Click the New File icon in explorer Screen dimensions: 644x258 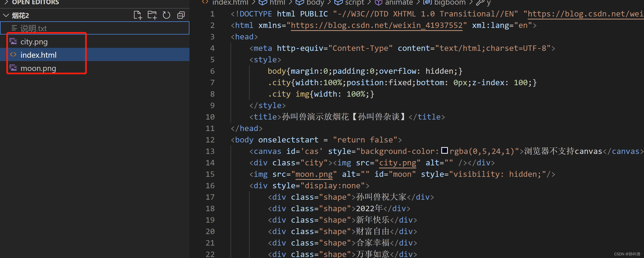(x=138, y=15)
